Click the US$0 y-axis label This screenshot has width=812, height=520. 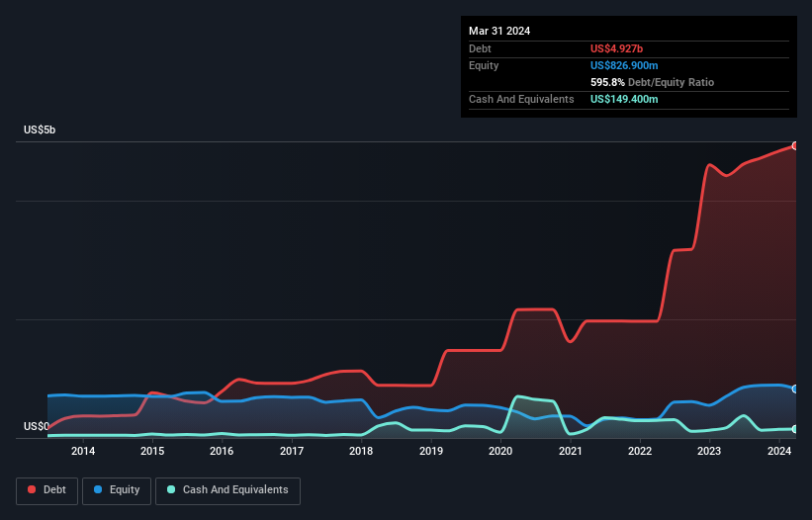[37, 426]
